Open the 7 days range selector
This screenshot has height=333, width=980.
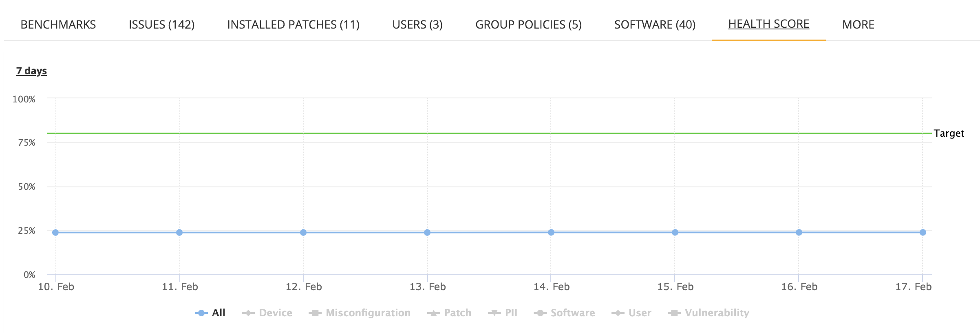pyautogui.click(x=31, y=71)
